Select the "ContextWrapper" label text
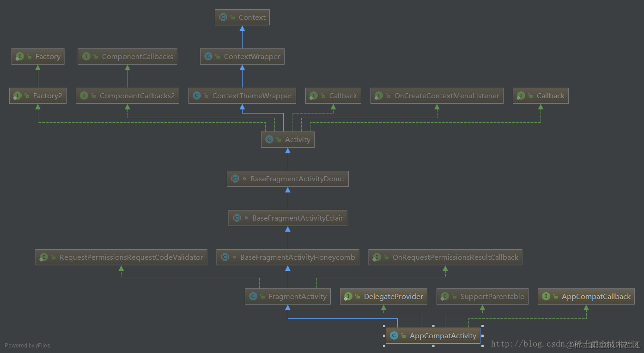Screen dimensions: 644x353 click(x=252, y=57)
